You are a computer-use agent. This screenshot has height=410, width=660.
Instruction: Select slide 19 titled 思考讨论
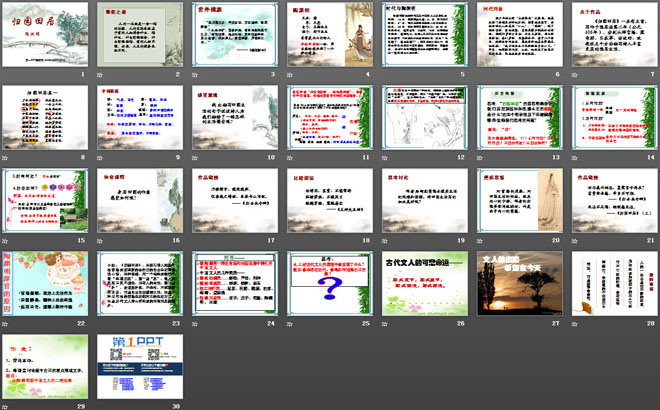[425, 200]
